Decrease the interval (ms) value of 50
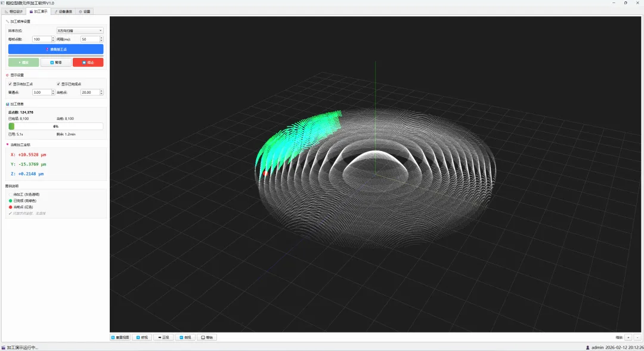Viewport: 644px width, 351px height. [101, 41]
